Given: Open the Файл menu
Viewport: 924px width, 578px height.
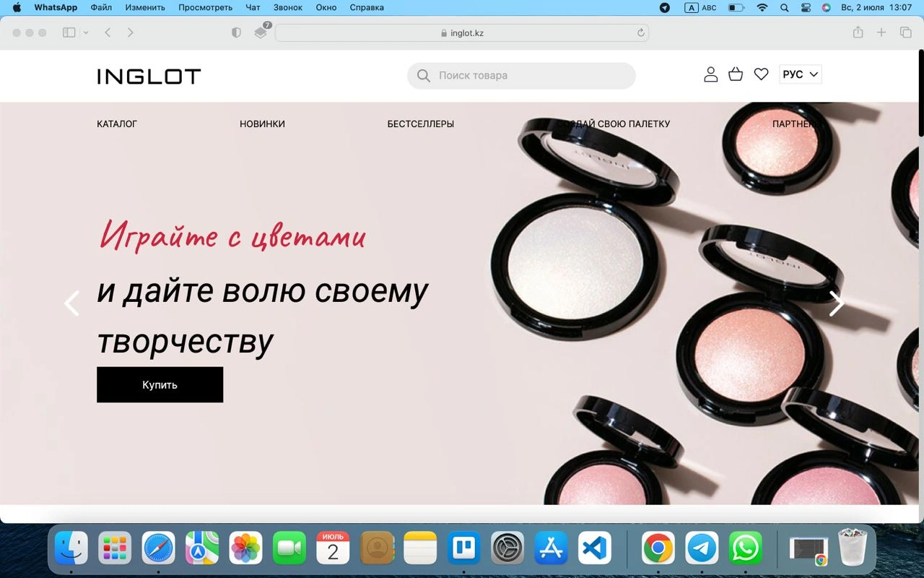Looking at the screenshot, I should point(101,8).
